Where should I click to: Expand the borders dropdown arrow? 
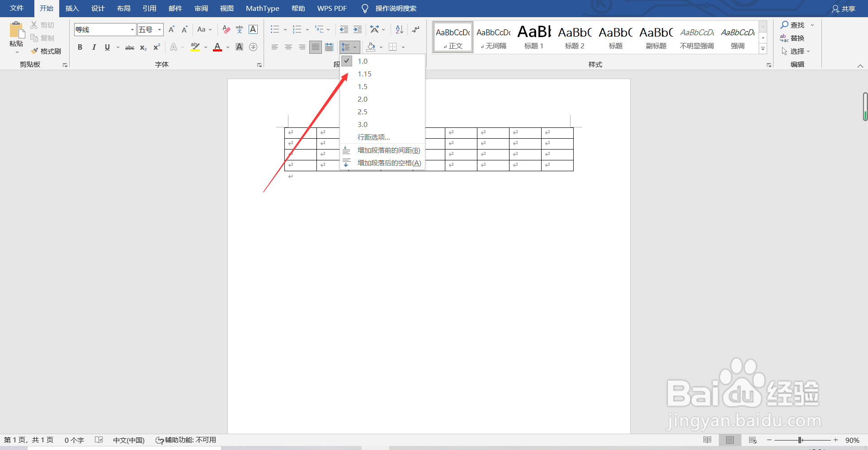point(403,47)
